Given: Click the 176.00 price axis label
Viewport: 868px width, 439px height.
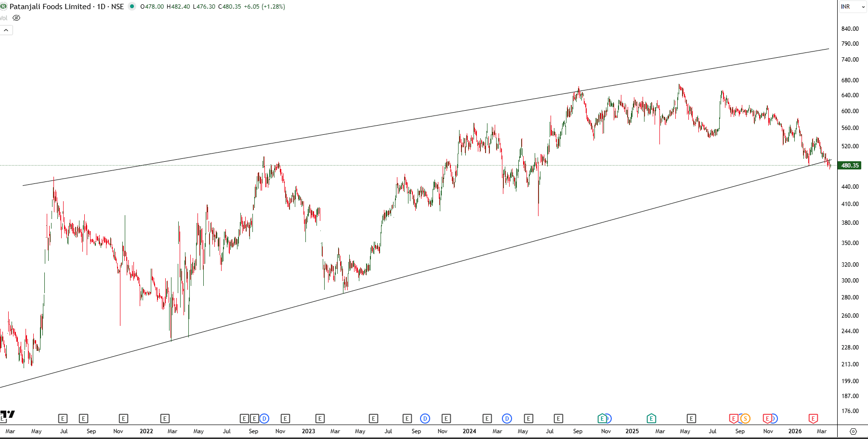Looking at the screenshot, I should pos(850,411).
